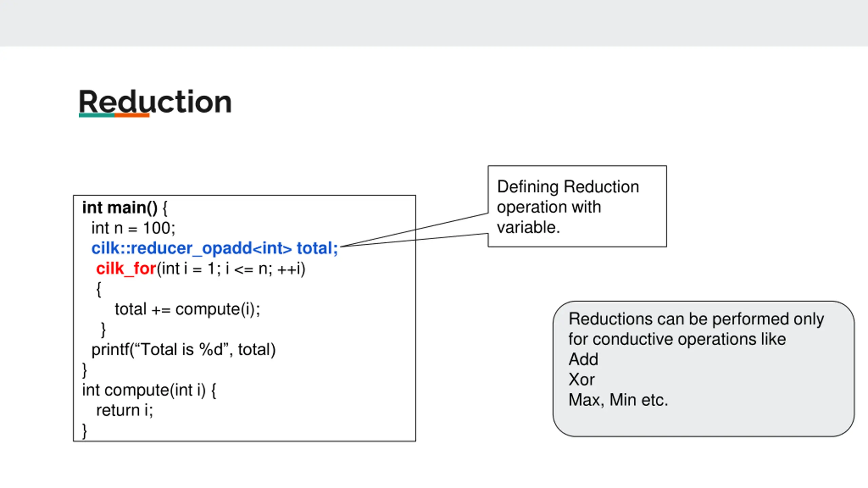This screenshot has width=868, height=488.
Task: Click the gray rounded Reductions note box
Action: click(704, 369)
